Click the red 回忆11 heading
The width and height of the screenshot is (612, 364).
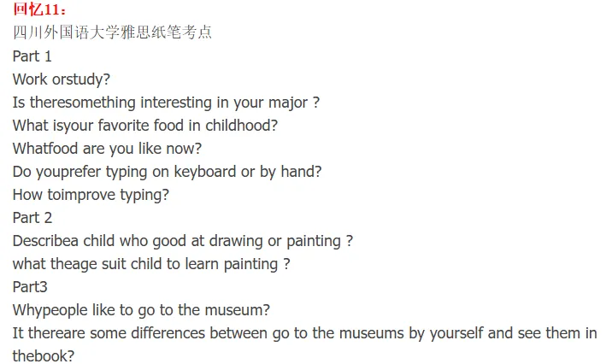click(x=39, y=9)
